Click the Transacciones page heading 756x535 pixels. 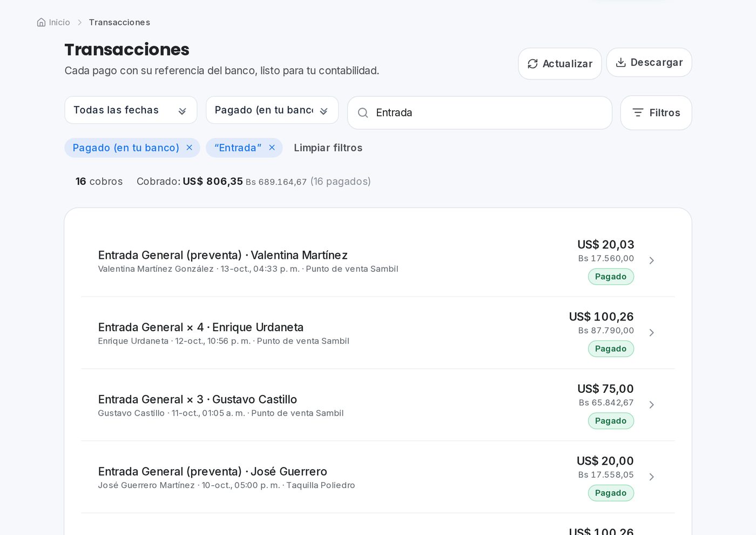127,50
